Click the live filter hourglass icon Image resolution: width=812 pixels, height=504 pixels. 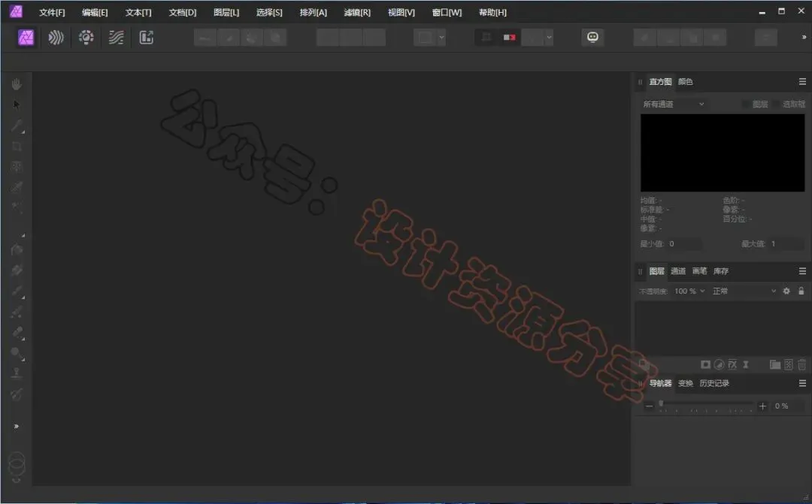(746, 365)
